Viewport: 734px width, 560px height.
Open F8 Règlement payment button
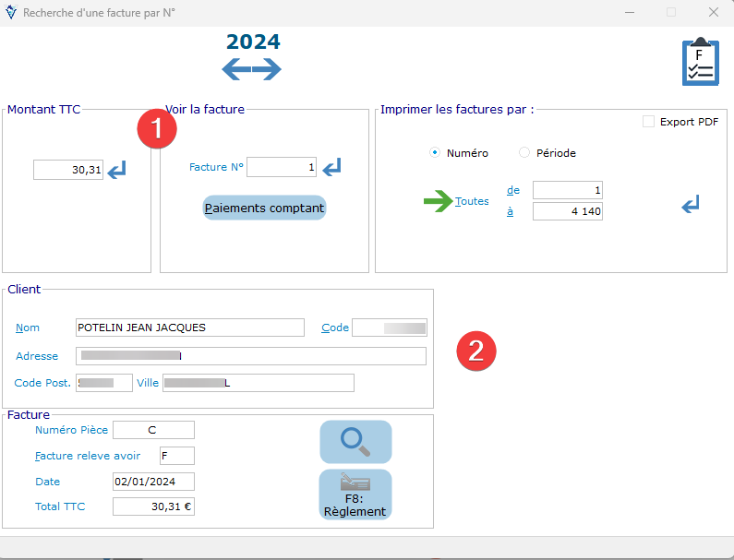tap(355, 494)
